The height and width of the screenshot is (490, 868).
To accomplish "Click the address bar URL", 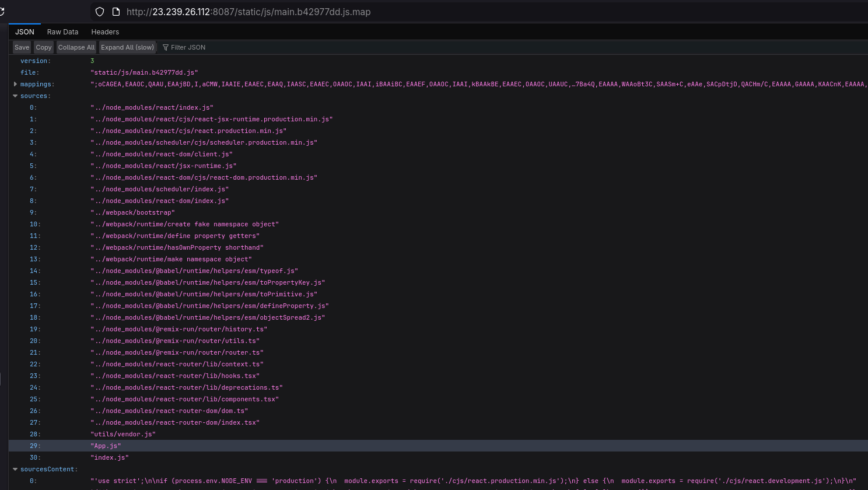I will (x=248, y=12).
